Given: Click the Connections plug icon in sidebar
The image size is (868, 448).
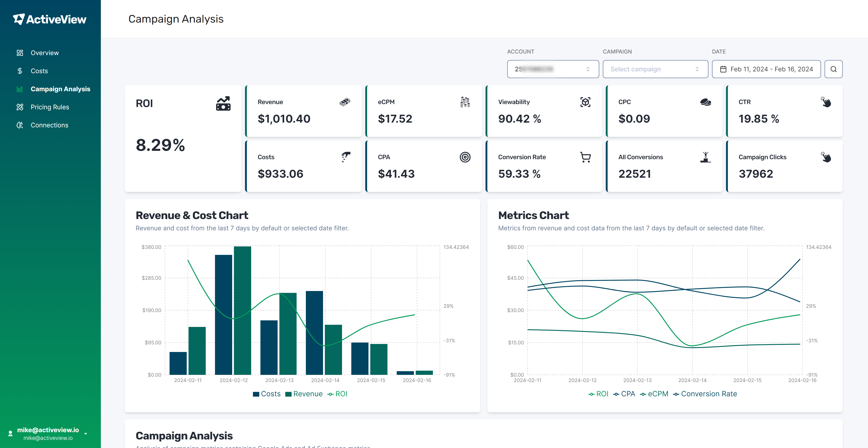Looking at the screenshot, I should [19, 125].
